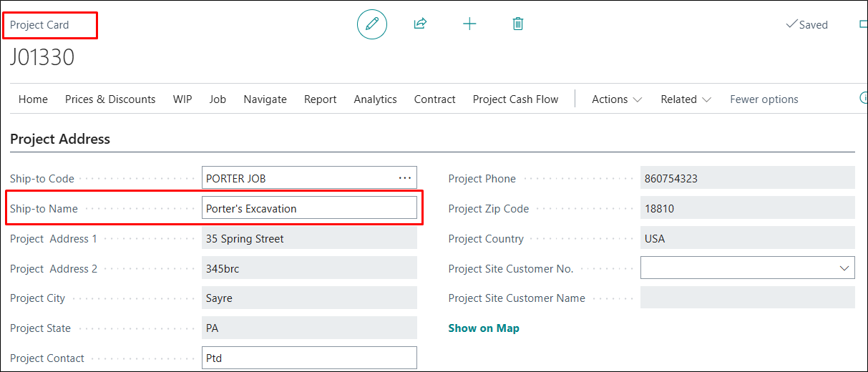Click into the Ship-to Name field
This screenshot has width=868, height=372.
309,208
